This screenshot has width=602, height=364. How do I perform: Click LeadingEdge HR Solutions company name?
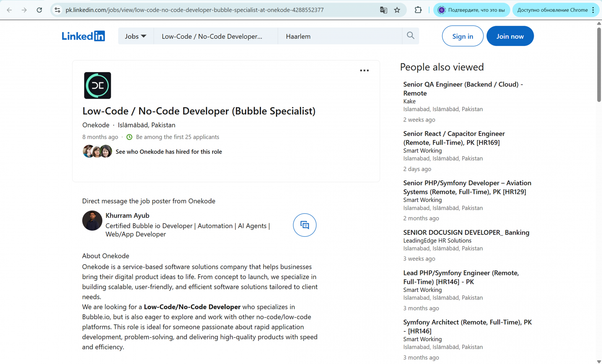(437, 241)
